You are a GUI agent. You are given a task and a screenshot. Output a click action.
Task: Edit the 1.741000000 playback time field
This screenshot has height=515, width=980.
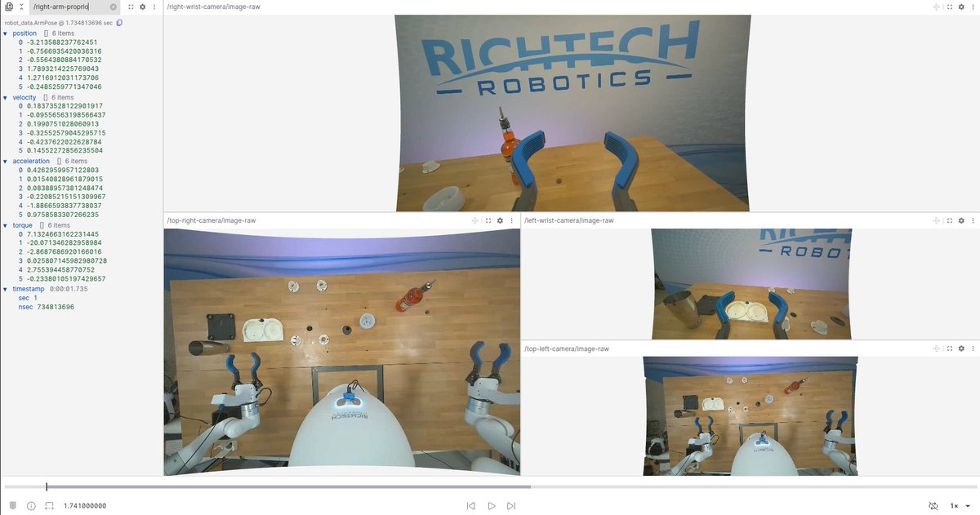point(85,506)
